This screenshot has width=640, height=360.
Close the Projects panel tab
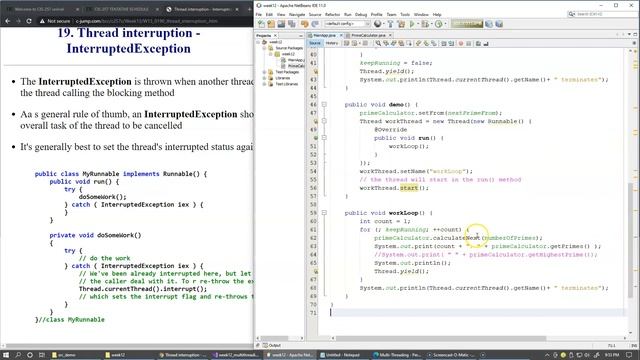click(276, 36)
